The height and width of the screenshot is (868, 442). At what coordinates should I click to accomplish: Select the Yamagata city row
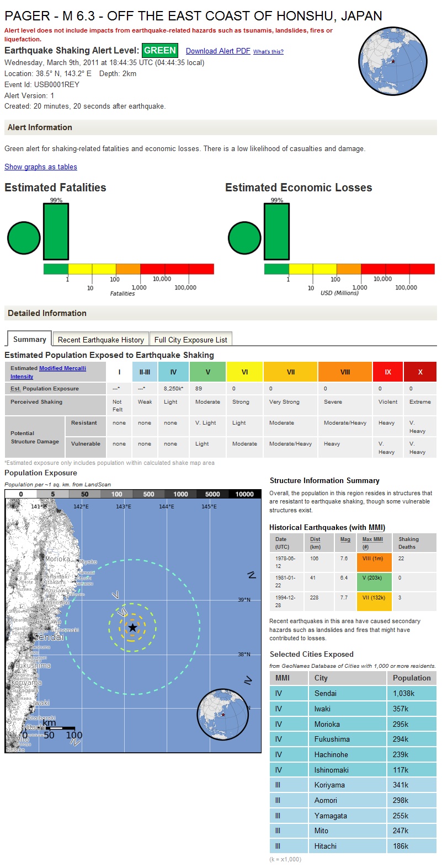pos(353,816)
